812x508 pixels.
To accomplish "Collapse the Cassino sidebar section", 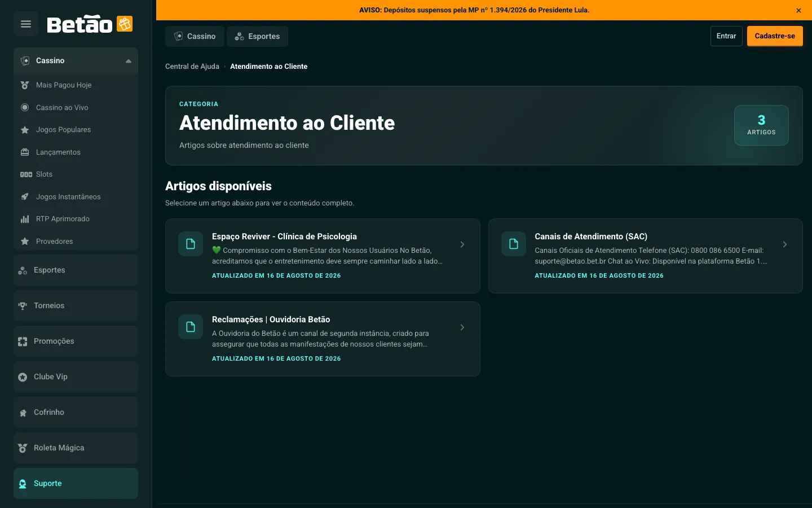I will [129, 61].
